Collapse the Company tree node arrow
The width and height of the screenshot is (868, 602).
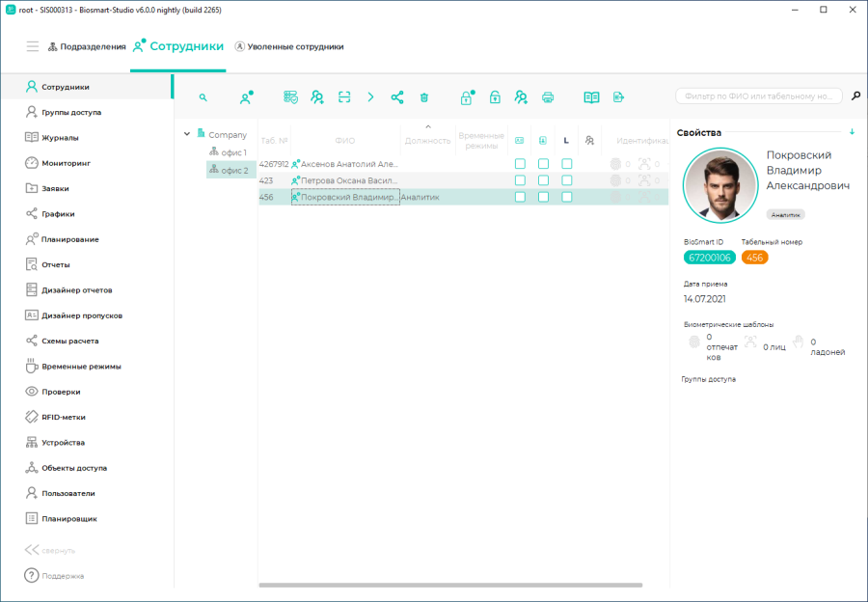(x=187, y=134)
